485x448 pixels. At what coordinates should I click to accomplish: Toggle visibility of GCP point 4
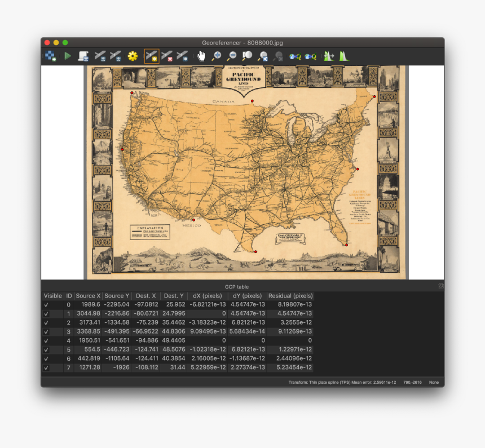(47, 340)
